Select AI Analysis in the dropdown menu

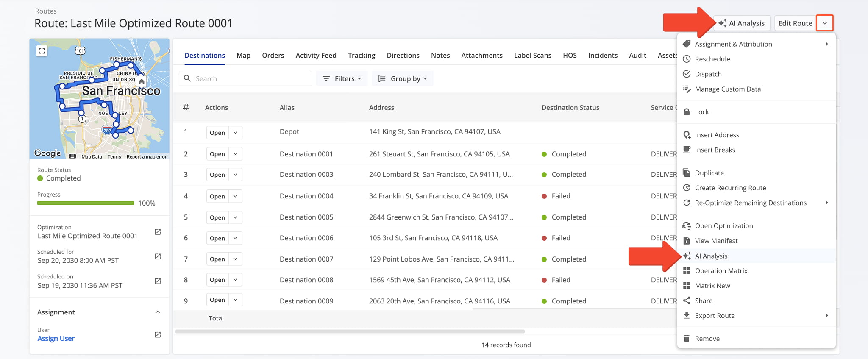pos(757,256)
